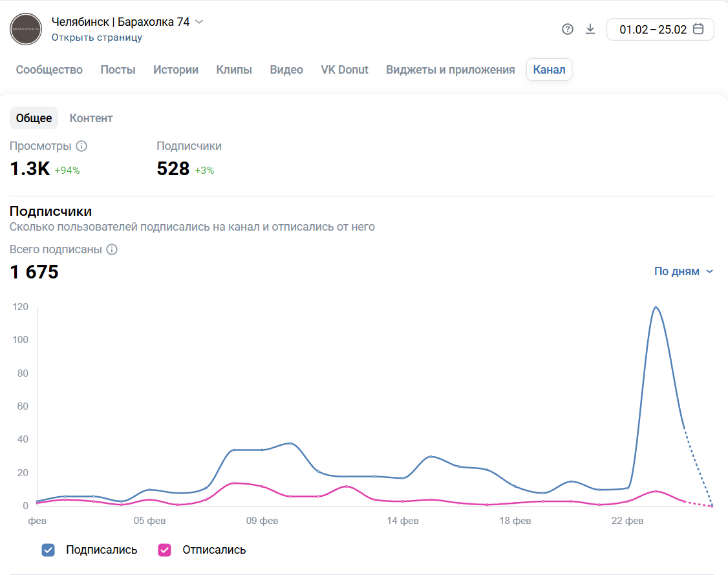Select the Общее sub-tab button
This screenshot has height=575, width=728.
pyautogui.click(x=34, y=118)
